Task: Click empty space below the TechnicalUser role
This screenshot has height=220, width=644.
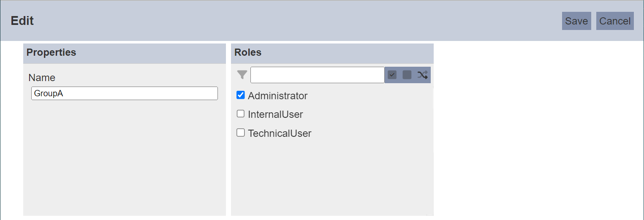Action: [332, 177]
